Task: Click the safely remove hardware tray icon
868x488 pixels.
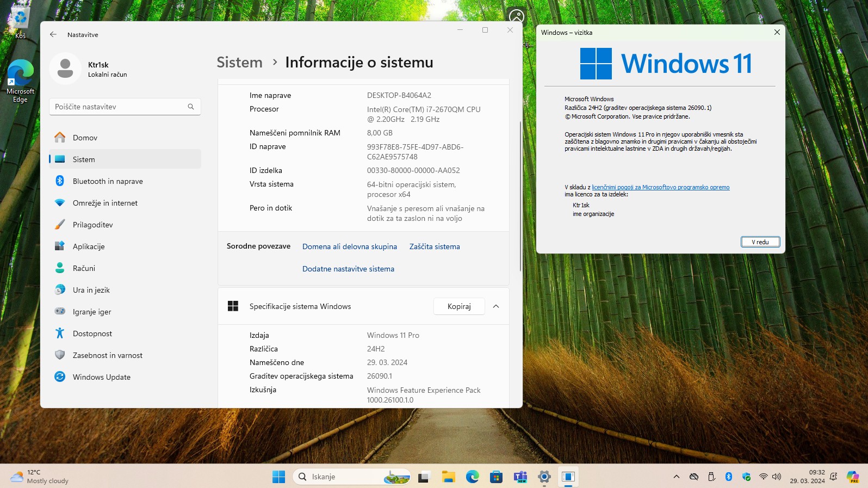Action: click(x=711, y=477)
